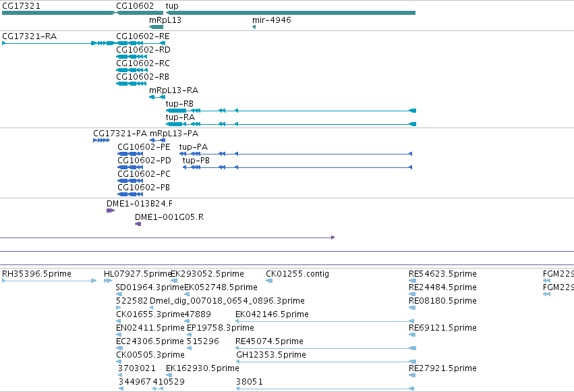Select EST CK01655.3prime
Image resolution: width=574 pixels, height=392 pixels.
point(150,315)
